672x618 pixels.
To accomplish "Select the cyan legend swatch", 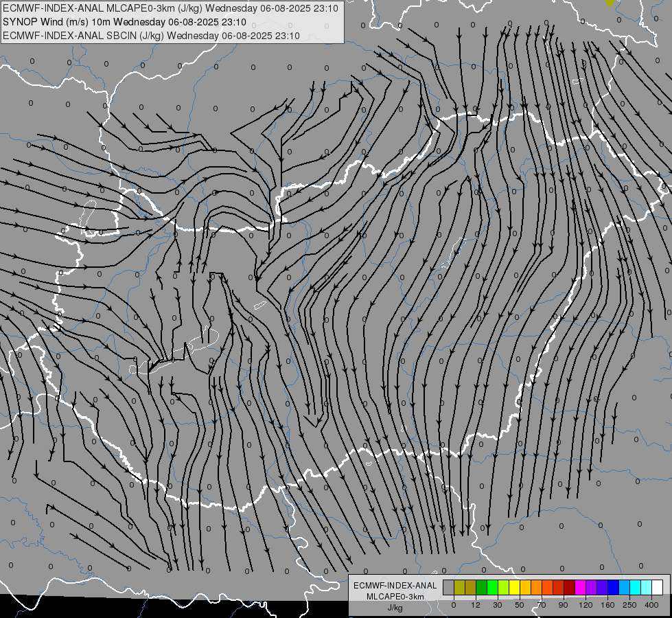I will click(x=636, y=587).
